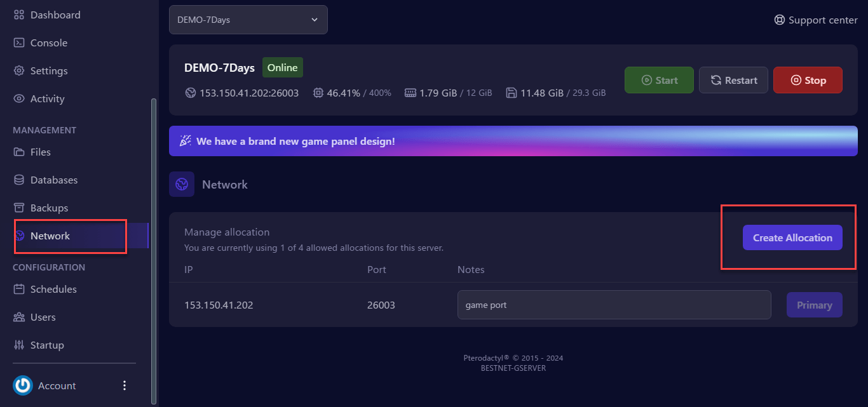Click the Startup sliders icon
The height and width of the screenshot is (407, 868).
click(19, 345)
